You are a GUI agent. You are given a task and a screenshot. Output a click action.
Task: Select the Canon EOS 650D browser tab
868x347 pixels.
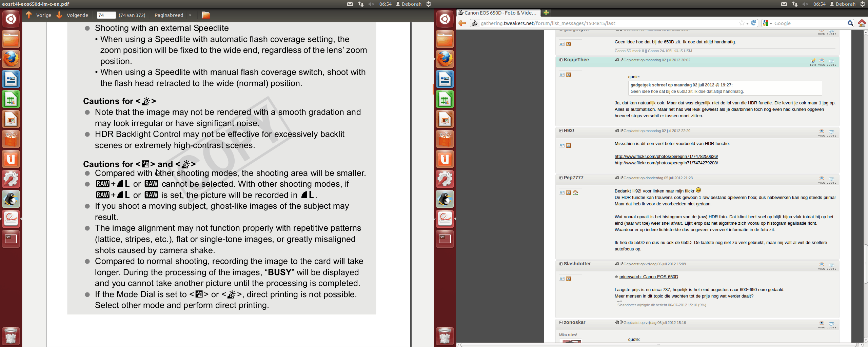pos(498,13)
